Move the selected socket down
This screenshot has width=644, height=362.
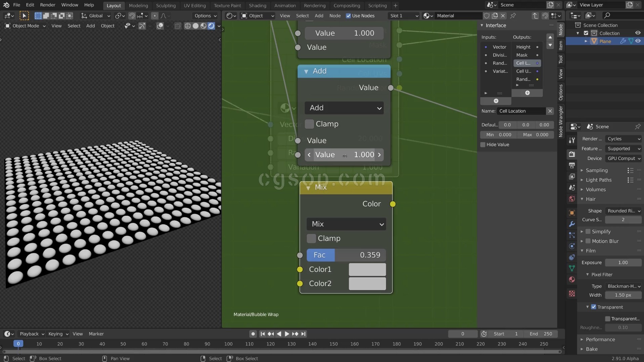(550, 45)
